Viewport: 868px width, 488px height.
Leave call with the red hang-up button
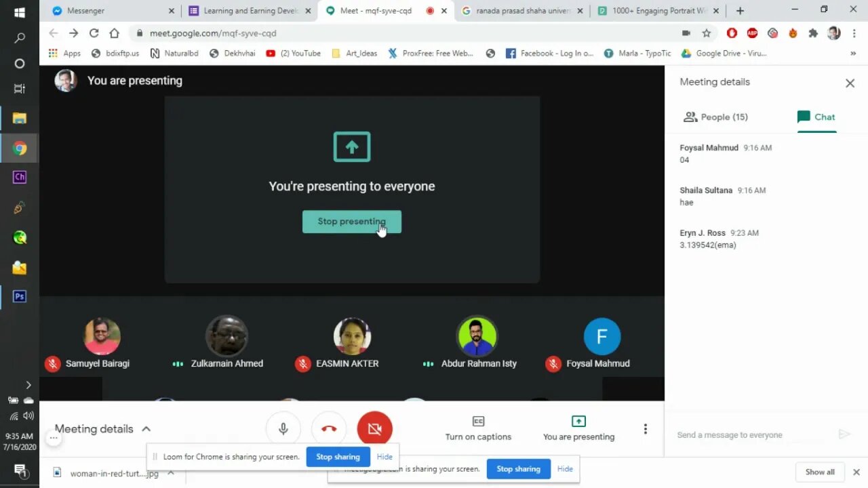coord(329,428)
